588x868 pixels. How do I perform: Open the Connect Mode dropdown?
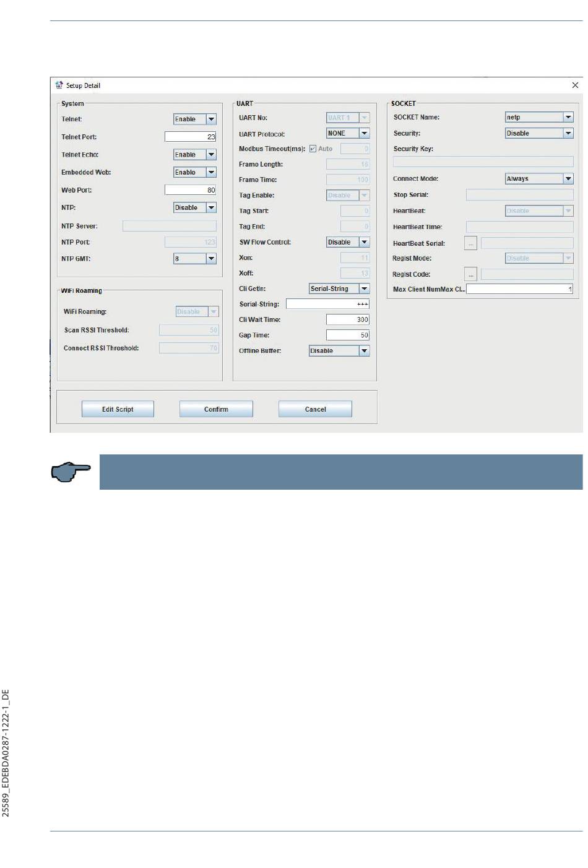(x=539, y=178)
